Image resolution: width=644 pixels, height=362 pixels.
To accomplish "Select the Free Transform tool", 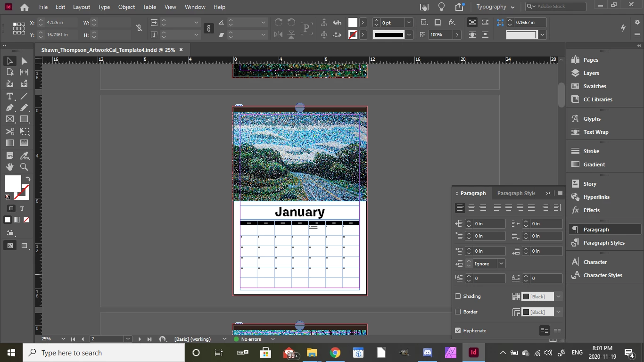I will (24, 132).
